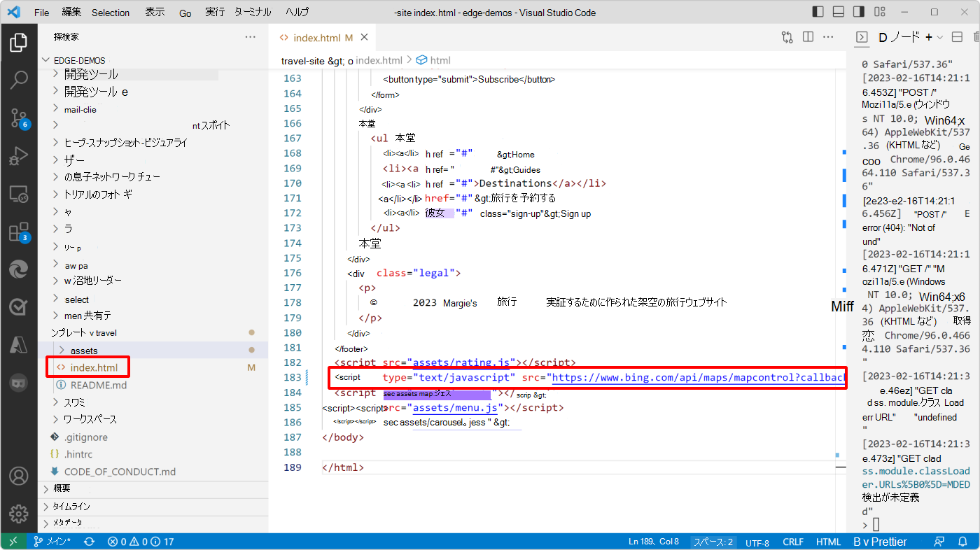Toggle the bottom panel visibility

839,11
